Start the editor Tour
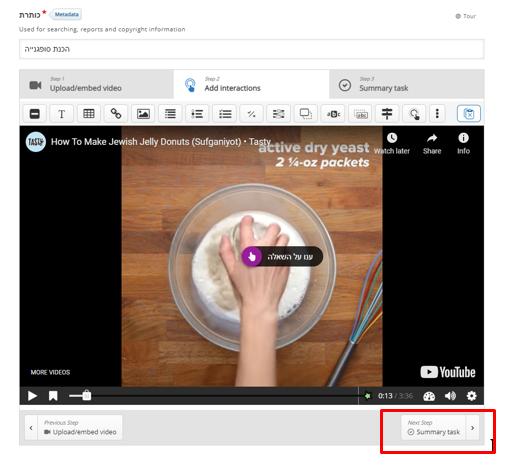 coord(466,16)
